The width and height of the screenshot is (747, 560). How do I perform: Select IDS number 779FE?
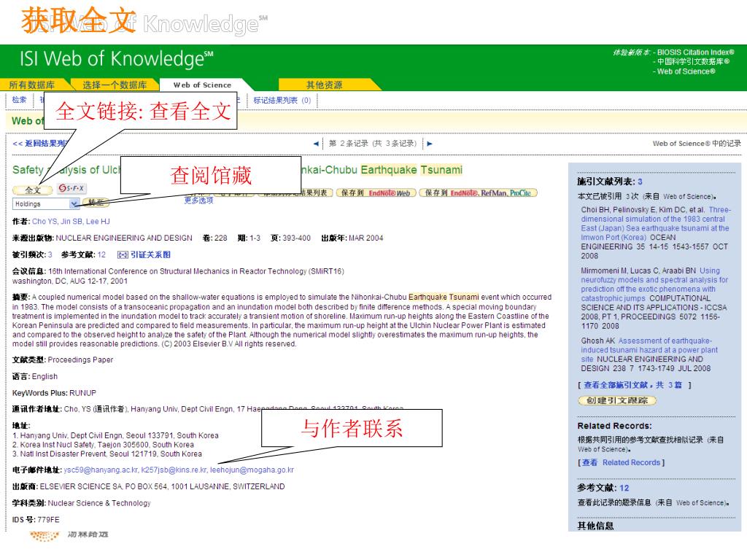[x=49, y=519]
